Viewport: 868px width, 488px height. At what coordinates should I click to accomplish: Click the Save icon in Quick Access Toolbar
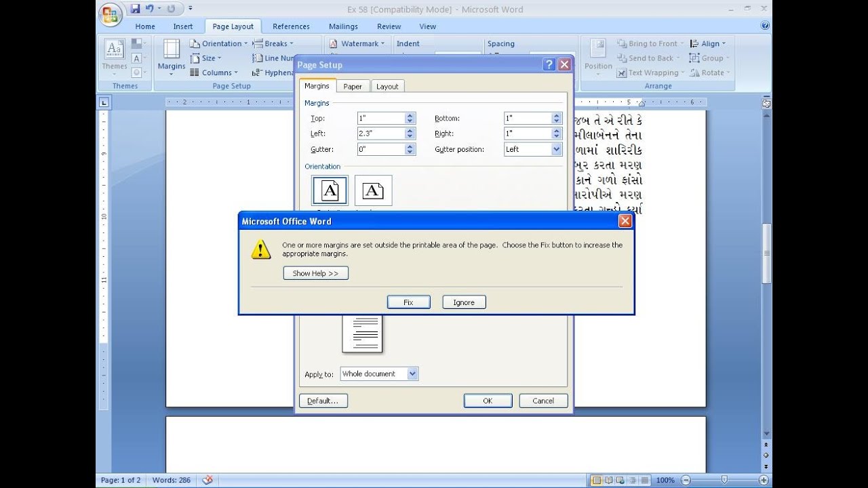pyautogui.click(x=135, y=9)
